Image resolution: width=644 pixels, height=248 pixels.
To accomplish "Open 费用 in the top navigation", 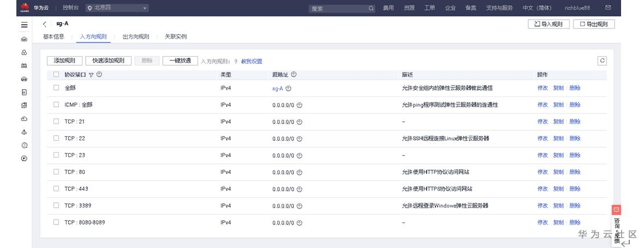I will click(x=388, y=8).
